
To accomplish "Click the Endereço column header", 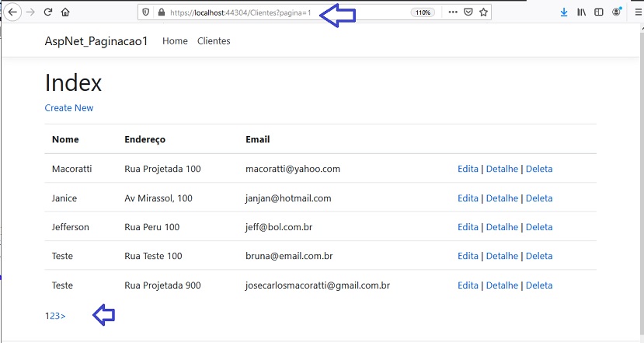I will click(144, 139).
